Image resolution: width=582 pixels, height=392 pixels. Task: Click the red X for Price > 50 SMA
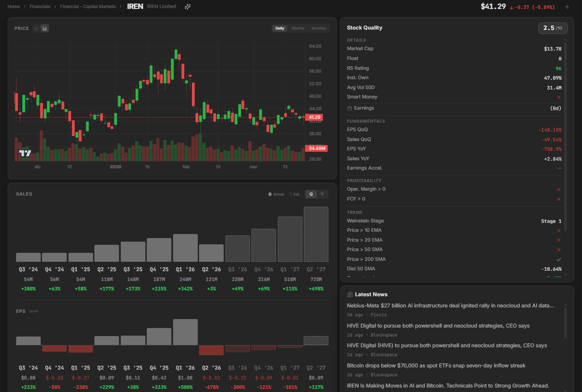[x=559, y=250]
